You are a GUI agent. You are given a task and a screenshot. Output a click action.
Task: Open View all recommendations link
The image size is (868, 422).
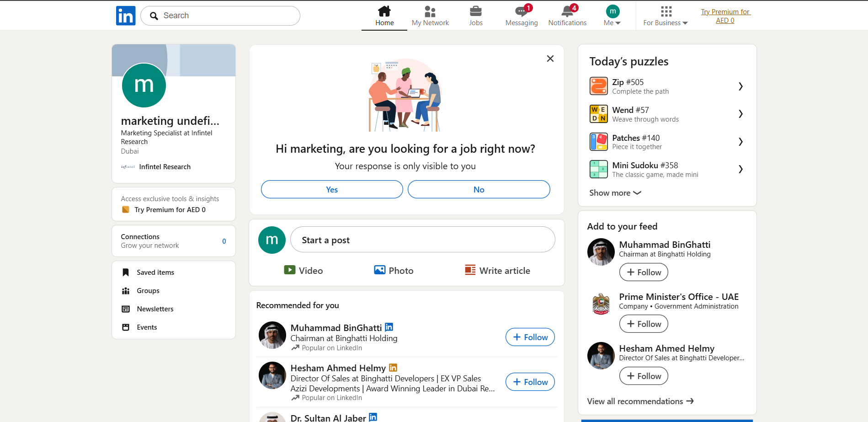(x=640, y=401)
